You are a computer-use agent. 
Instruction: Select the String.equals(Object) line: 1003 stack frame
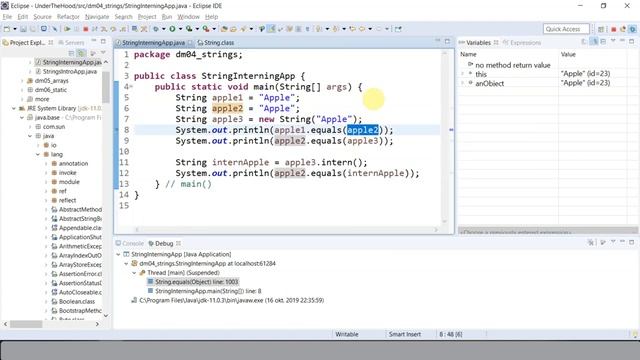tap(193, 282)
